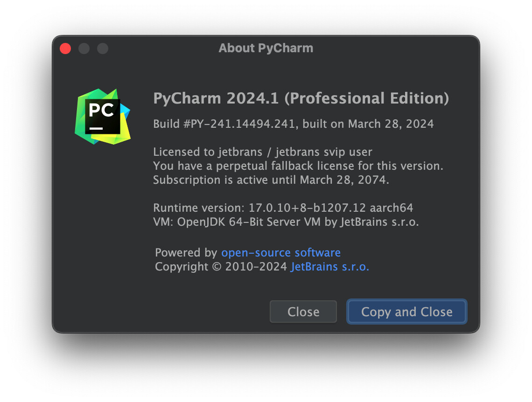Click the About PyCharm title bar text
This screenshot has height=402, width=532.
[266, 48]
